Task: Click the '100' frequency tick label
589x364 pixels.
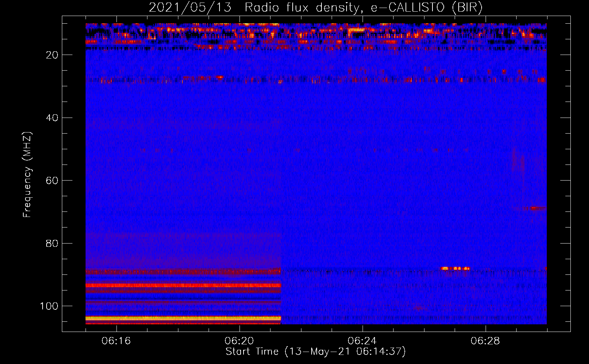Action: point(49,306)
